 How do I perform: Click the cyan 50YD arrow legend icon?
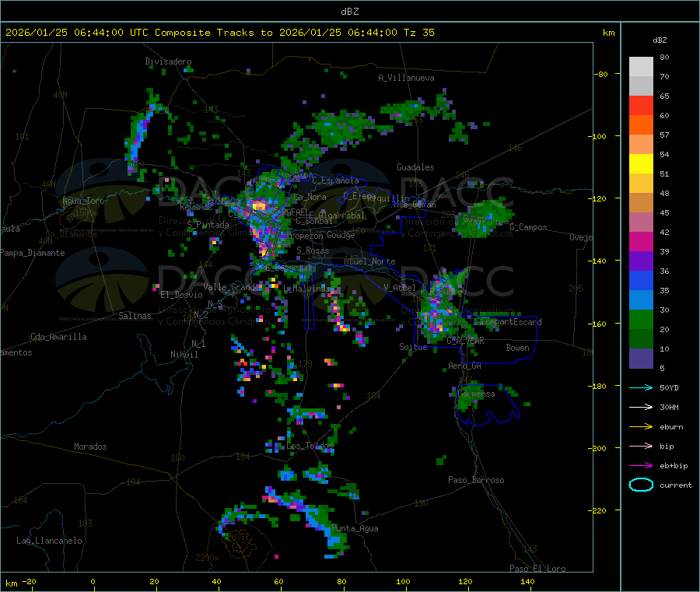[x=641, y=387]
